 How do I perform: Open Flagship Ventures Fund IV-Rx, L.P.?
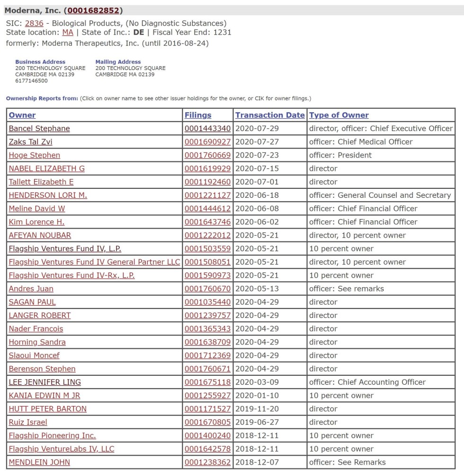pyautogui.click(x=71, y=275)
